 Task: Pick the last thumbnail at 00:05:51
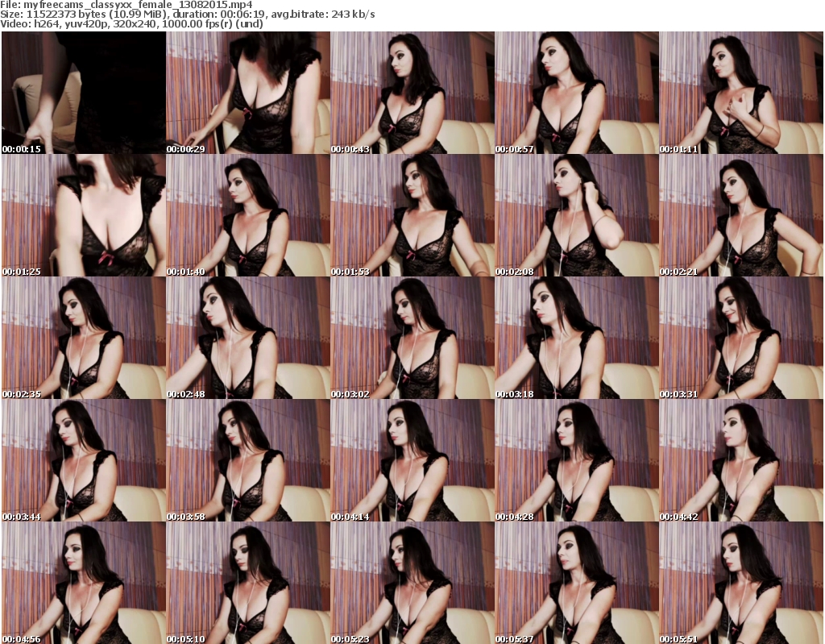pyautogui.click(x=741, y=583)
